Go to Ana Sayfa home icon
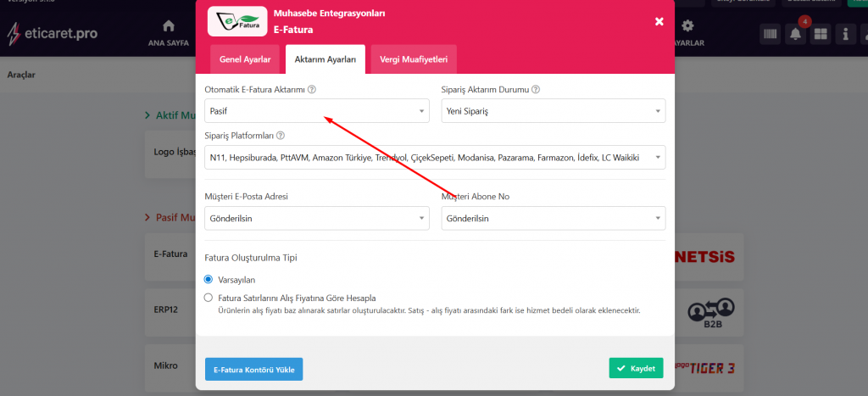 tap(168, 33)
